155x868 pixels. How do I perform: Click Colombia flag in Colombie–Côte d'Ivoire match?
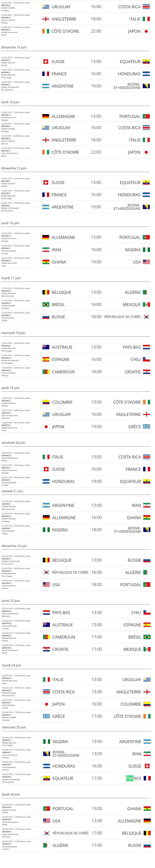point(46,402)
